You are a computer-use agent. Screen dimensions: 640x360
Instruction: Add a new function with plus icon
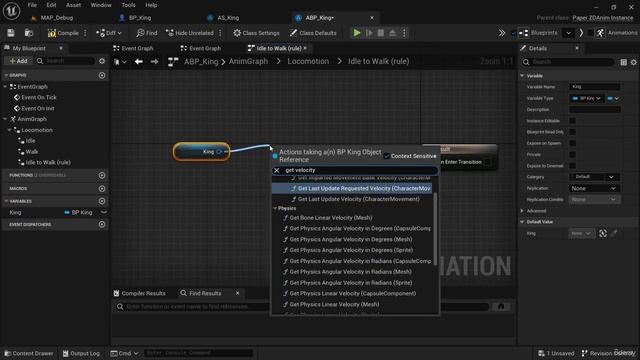[x=102, y=175]
